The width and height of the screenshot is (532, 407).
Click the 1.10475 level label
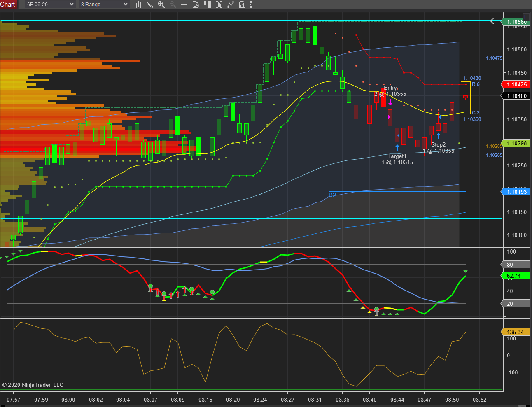[x=494, y=58]
